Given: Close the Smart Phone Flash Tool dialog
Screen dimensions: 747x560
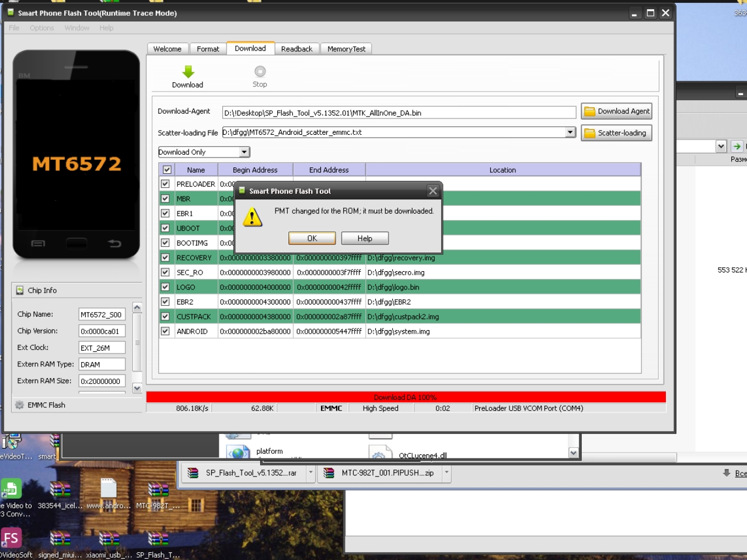Looking at the screenshot, I should click(x=432, y=191).
